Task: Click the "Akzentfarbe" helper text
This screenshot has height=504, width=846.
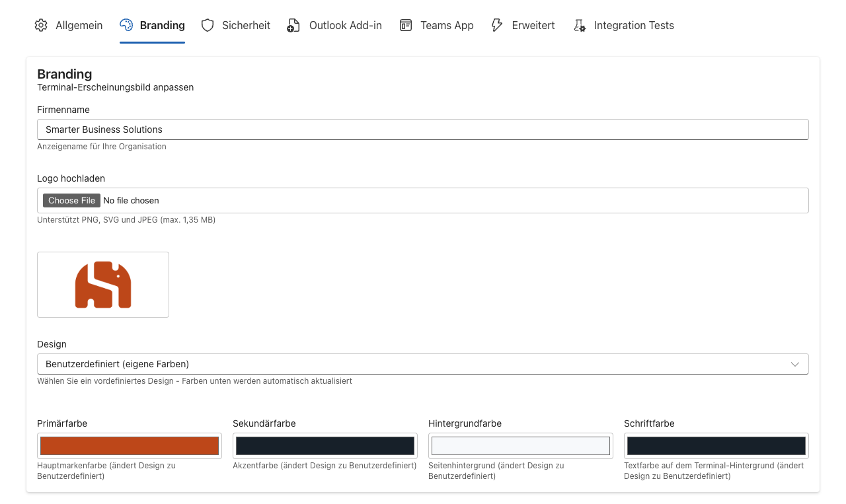Action: pyautogui.click(x=325, y=466)
